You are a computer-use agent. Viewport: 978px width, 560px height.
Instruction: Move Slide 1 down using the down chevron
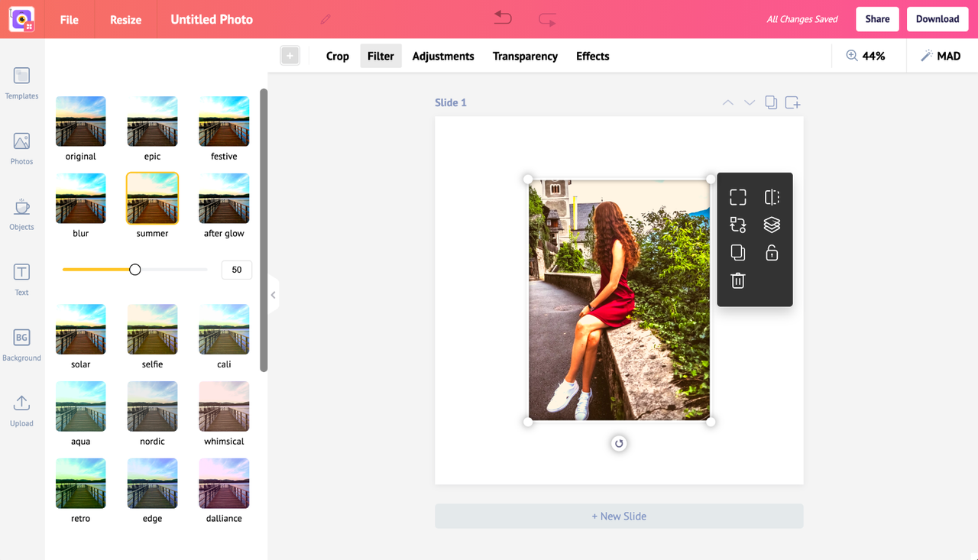(x=749, y=102)
